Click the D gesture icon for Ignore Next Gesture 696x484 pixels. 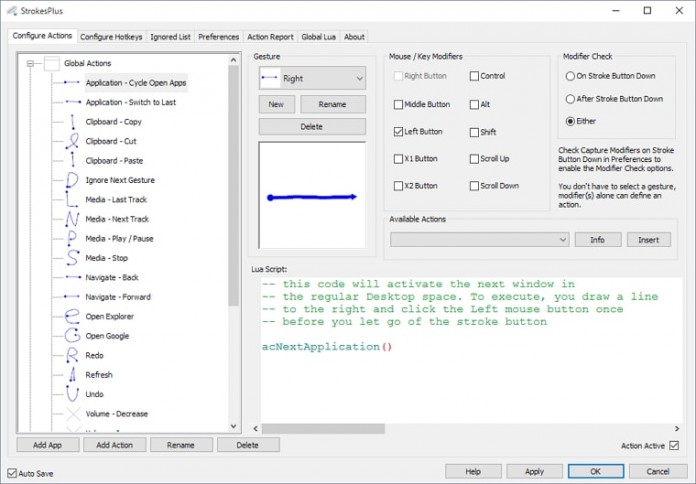[x=72, y=180]
